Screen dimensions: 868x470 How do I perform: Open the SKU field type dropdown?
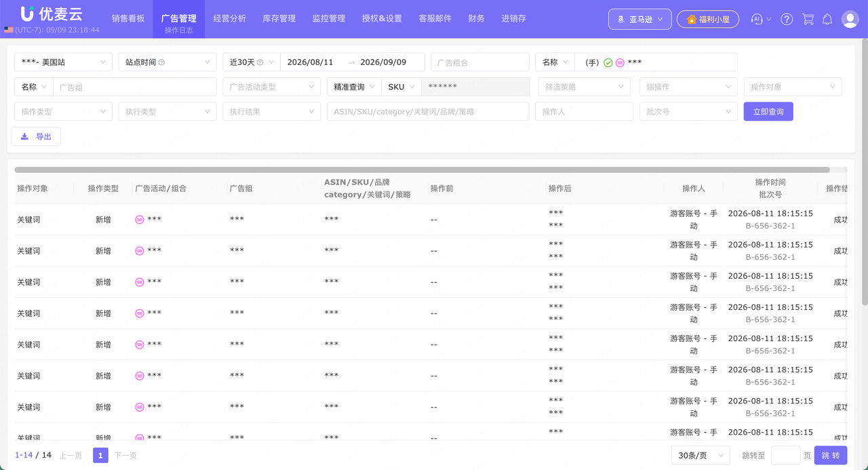coord(401,87)
